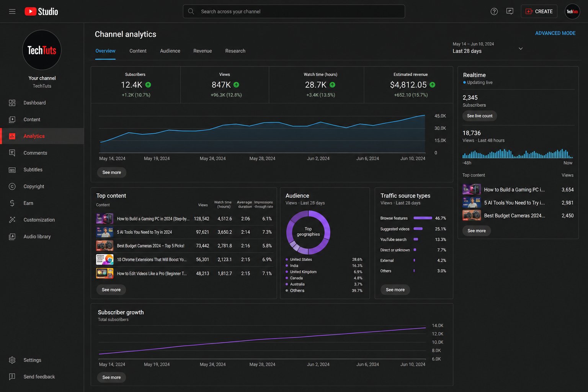
Task: Click the YouTube search percentage bar
Action: pyautogui.click(x=416, y=240)
